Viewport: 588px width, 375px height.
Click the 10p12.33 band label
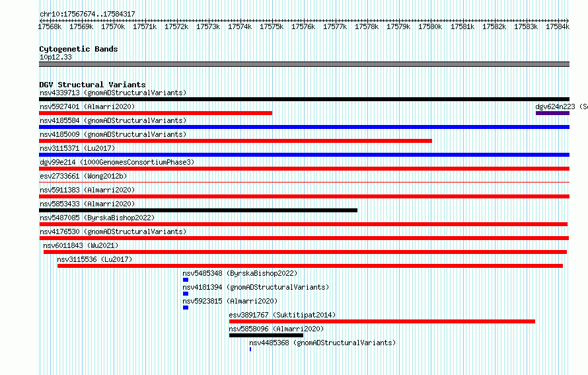pyautogui.click(x=55, y=57)
